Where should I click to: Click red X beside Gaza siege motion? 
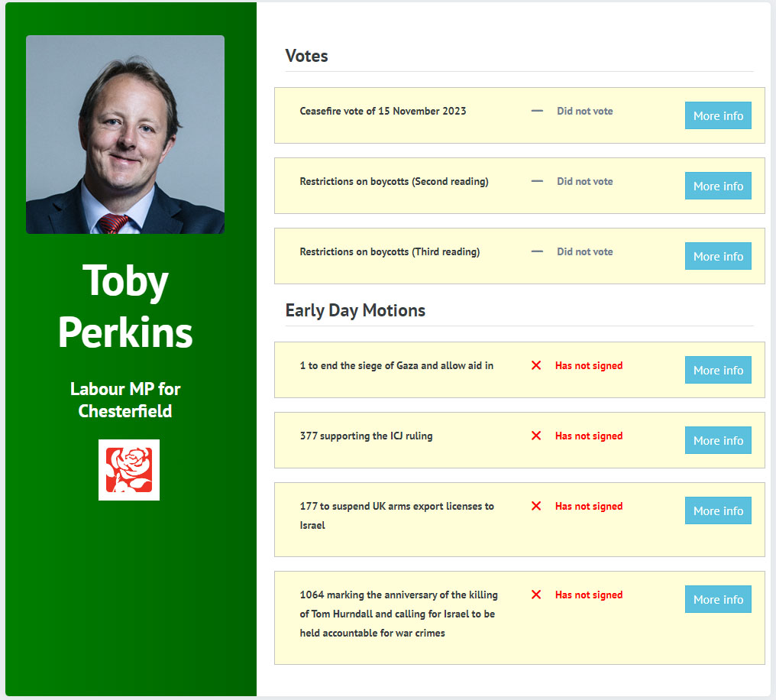pyautogui.click(x=536, y=365)
